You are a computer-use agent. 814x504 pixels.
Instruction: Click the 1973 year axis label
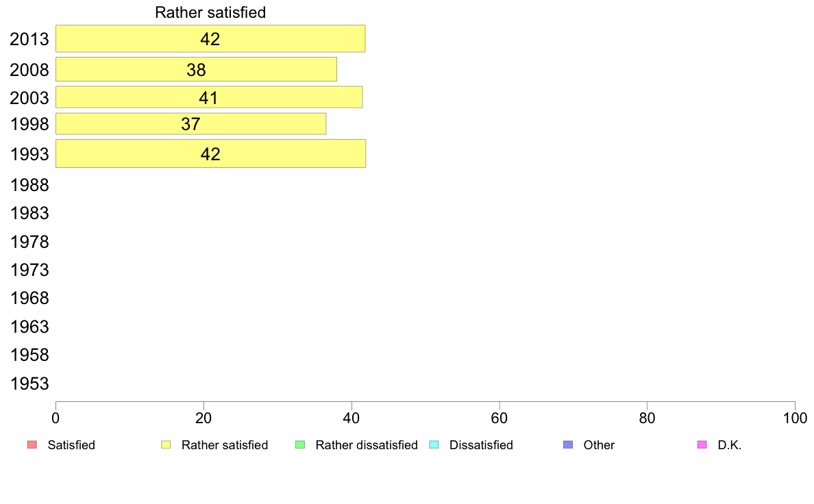click(x=29, y=270)
